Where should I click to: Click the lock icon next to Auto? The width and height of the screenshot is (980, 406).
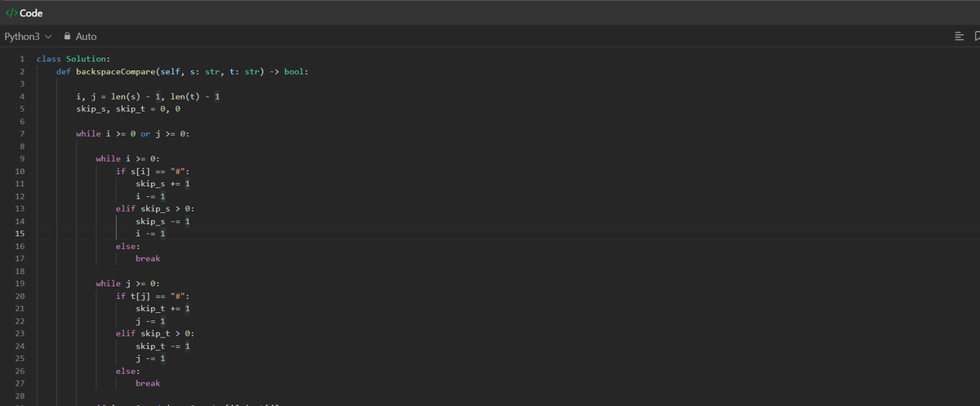pyautogui.click(x=66, y=37)
